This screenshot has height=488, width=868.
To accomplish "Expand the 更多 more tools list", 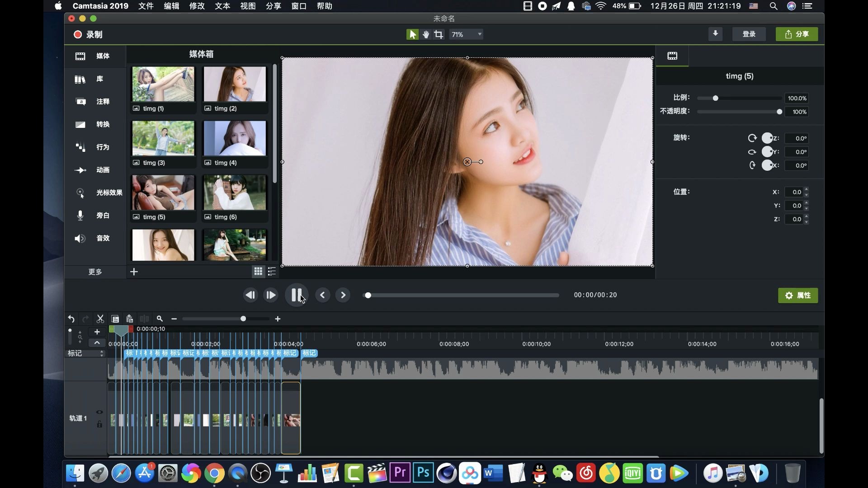I will [95, 272].
